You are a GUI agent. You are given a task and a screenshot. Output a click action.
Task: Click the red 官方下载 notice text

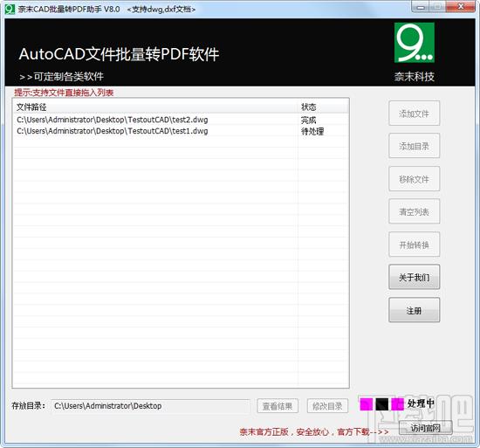(314, 431)
